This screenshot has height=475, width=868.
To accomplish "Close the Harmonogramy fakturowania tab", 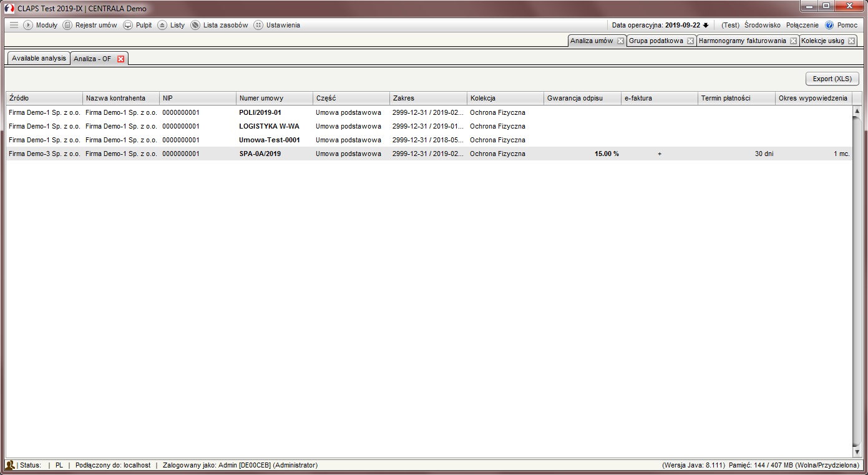I will pos(793,41).
